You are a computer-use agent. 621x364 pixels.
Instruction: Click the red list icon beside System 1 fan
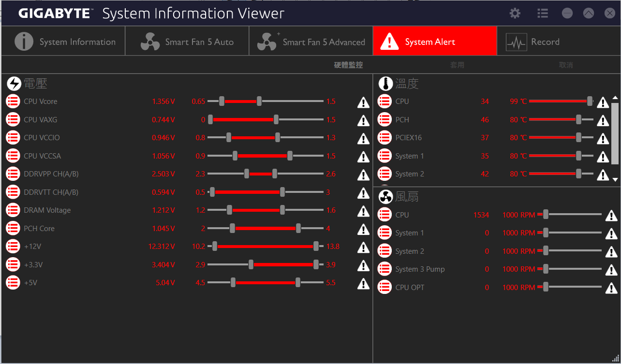[x=384, y=233]
